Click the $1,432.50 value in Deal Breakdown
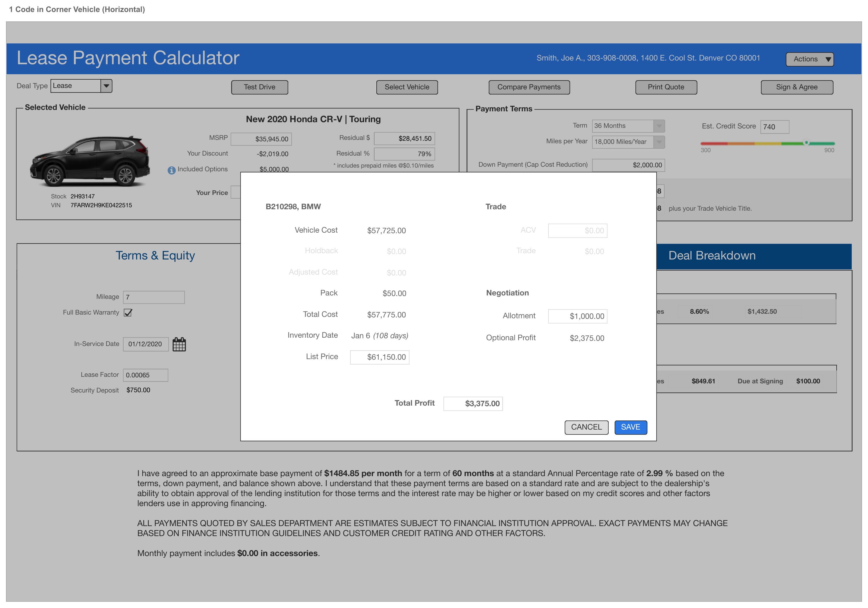868x608 pixels. (x=762, y=311)
